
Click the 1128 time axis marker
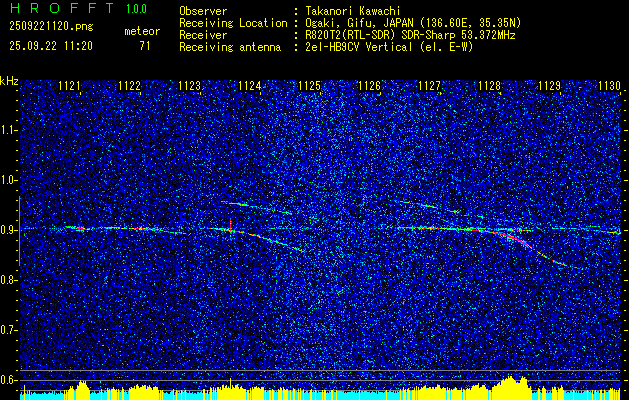(x=489, y=85)
